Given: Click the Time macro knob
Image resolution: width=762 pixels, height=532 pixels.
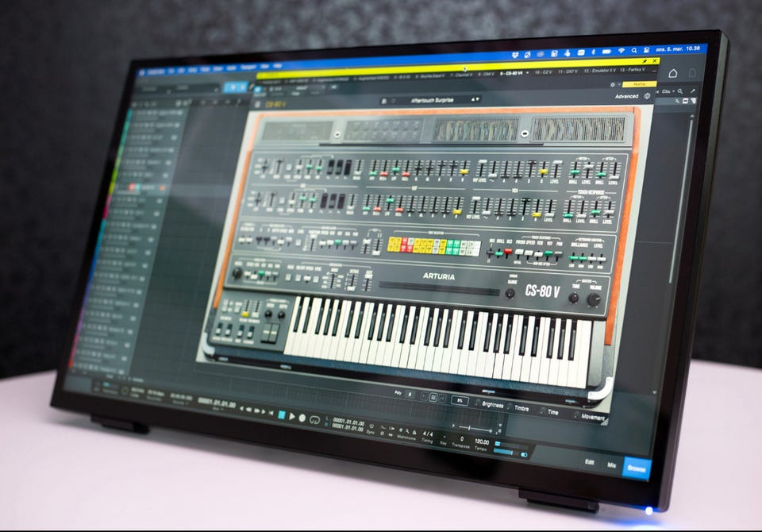Looking at the screenshot, I should (543, 411).
